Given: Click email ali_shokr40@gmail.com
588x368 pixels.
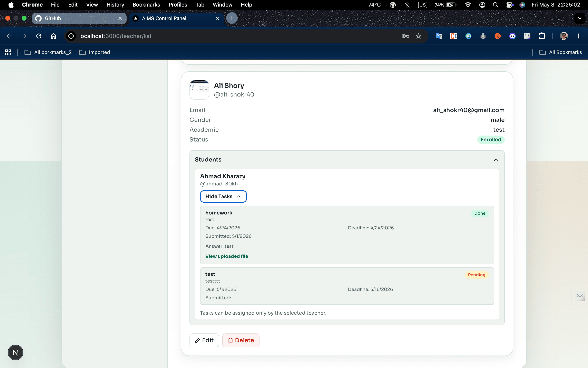Looking at the screenshot, I should (x=469, y=110).
